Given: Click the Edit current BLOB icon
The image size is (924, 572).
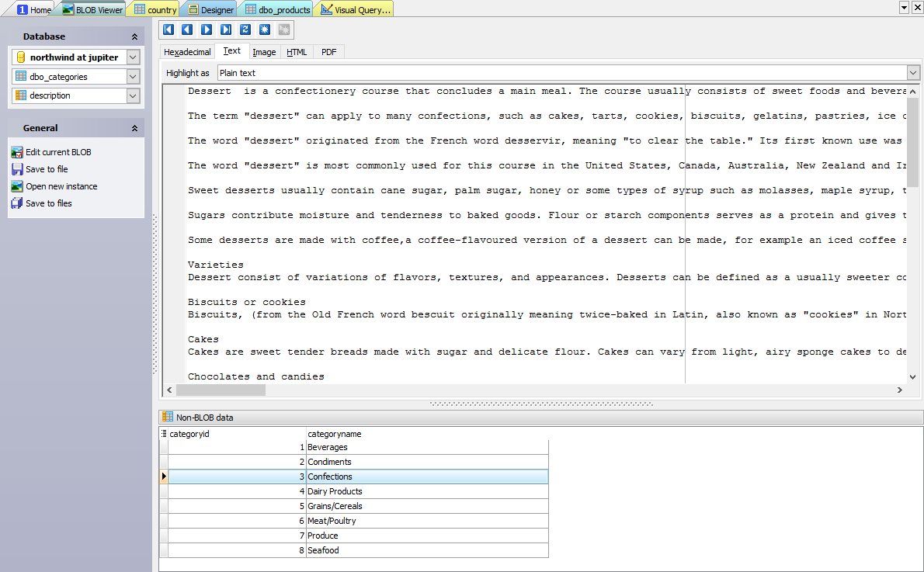Looking at the screenshot, I should click(17, 152).
